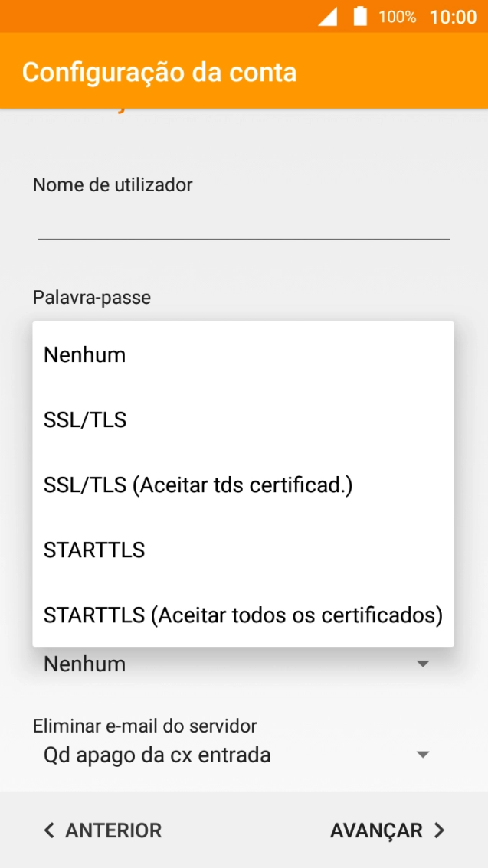Tap the 'Configuração da conta' header
488x868 pixels.
159,72
